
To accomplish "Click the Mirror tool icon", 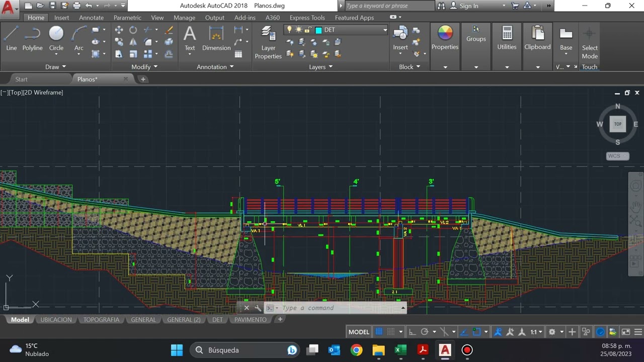I will (x=133, y=42).
